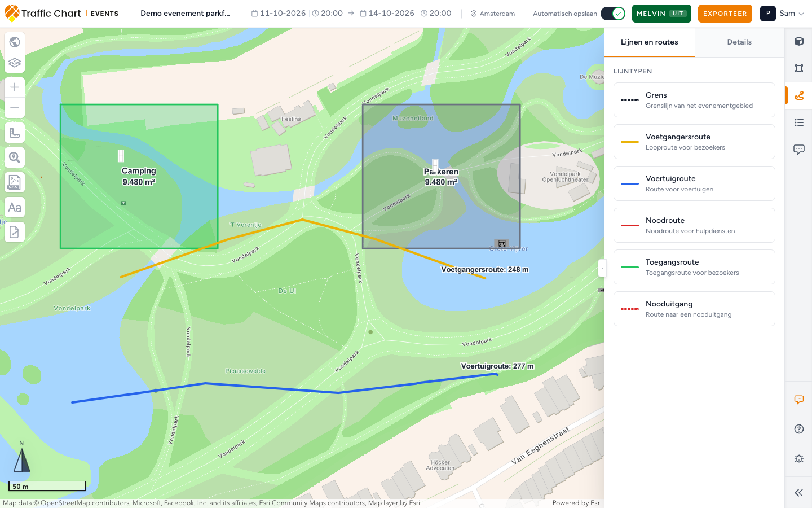This screenshot has width=812, height=508.
Task: Select the Aa text label tool
Action: 15,207
